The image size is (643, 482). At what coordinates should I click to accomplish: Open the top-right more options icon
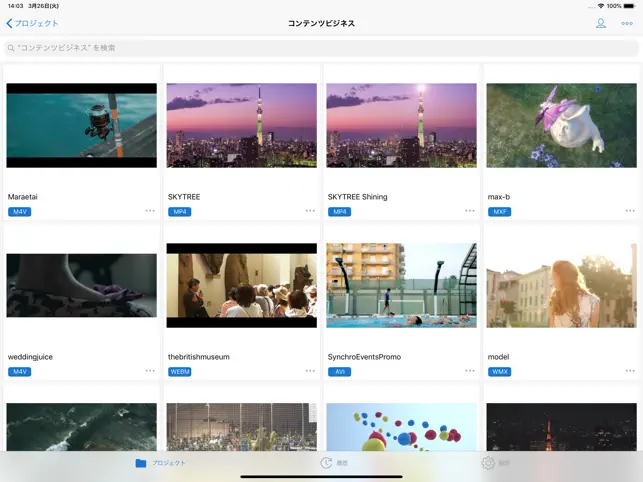pos(627,23)
